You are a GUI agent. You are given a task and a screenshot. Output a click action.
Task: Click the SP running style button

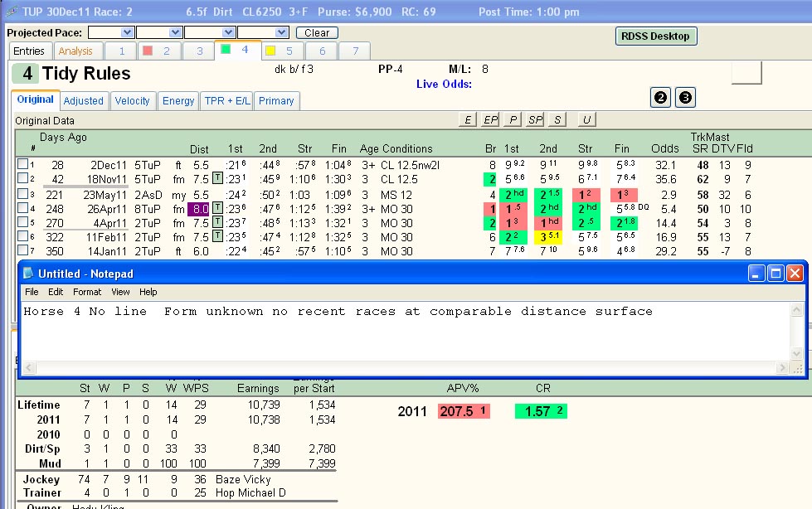click(535, 119)
